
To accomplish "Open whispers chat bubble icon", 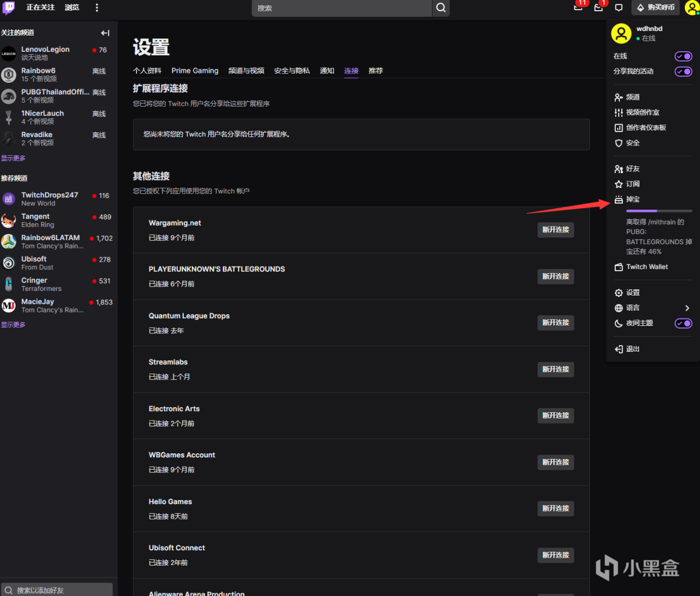I will click(619, 8).
